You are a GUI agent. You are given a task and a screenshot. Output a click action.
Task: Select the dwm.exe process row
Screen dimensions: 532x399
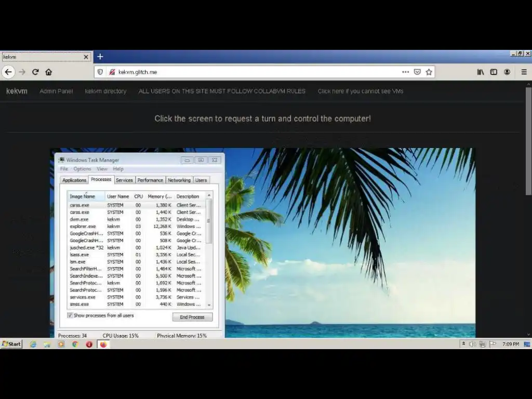pyautogui.click(x=136, y=219)
